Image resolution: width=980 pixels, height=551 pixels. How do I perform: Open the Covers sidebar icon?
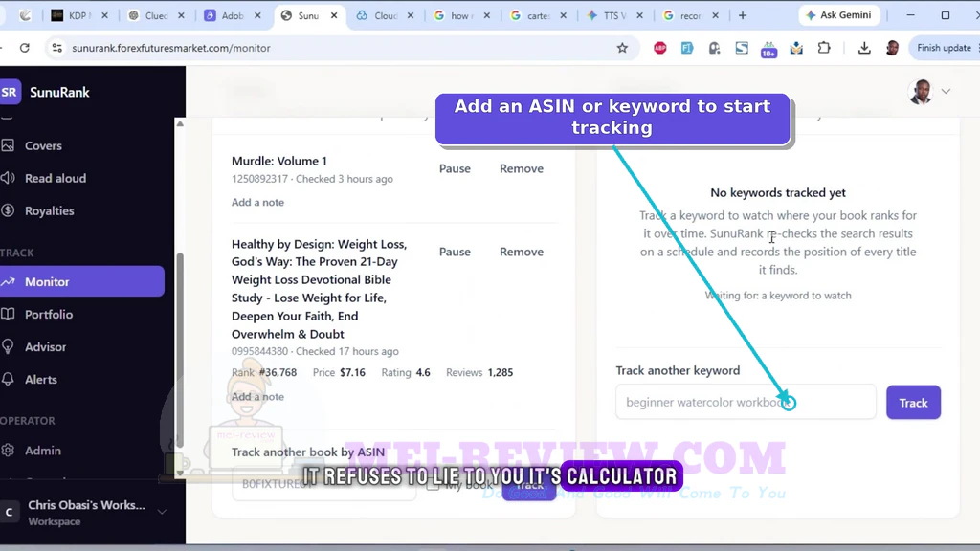8,145
